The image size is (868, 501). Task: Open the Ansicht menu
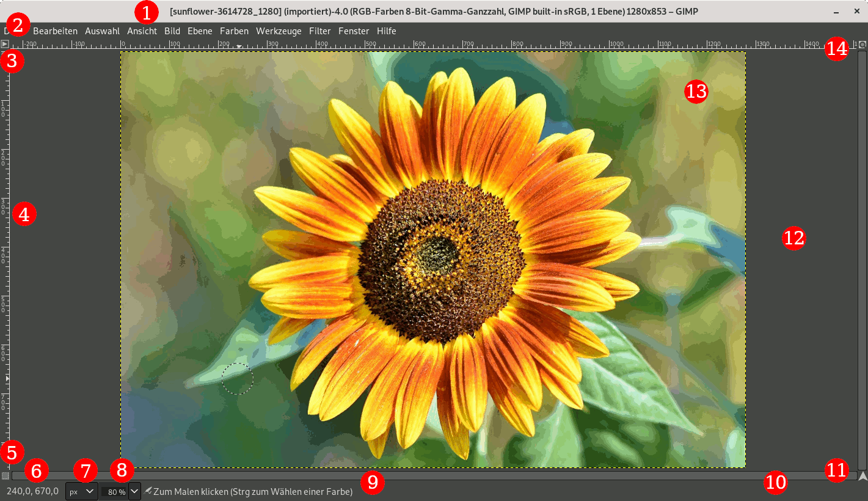click(x=142, y=31)
